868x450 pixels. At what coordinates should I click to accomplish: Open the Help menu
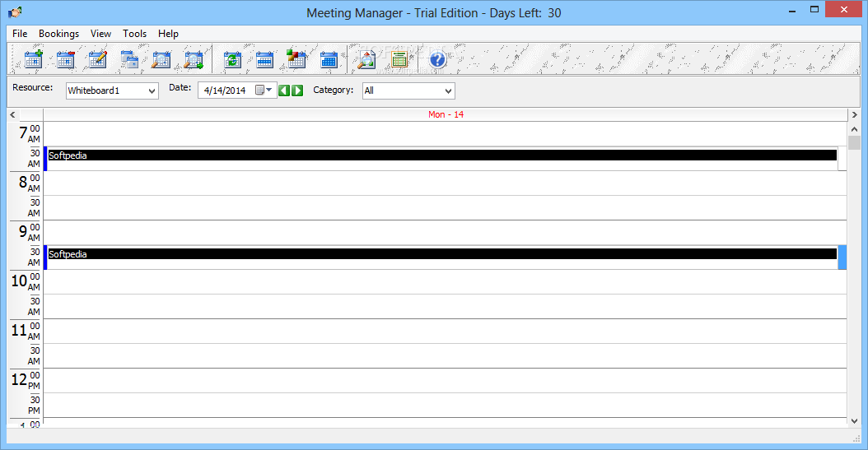tap(168, 34)
